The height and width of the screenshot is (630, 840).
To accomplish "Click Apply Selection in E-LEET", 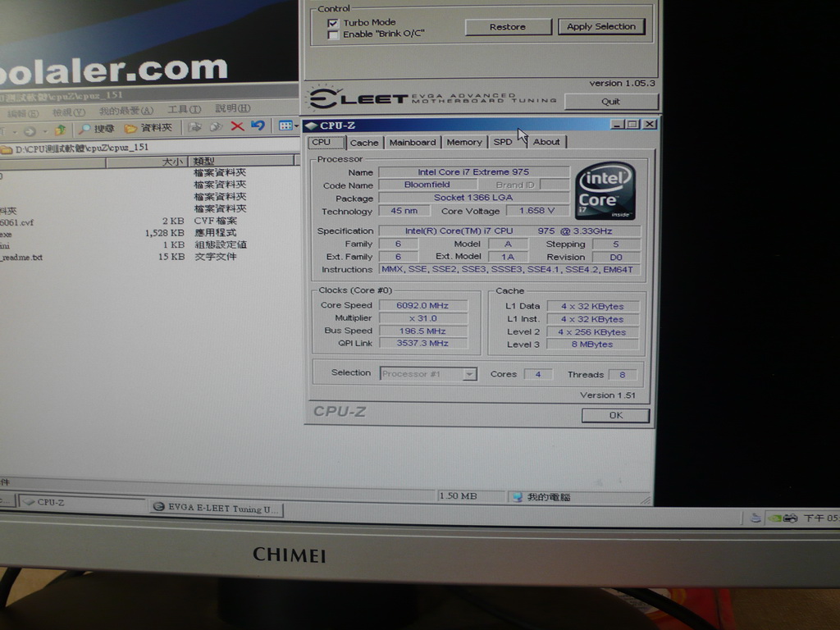I will [601, 26].
